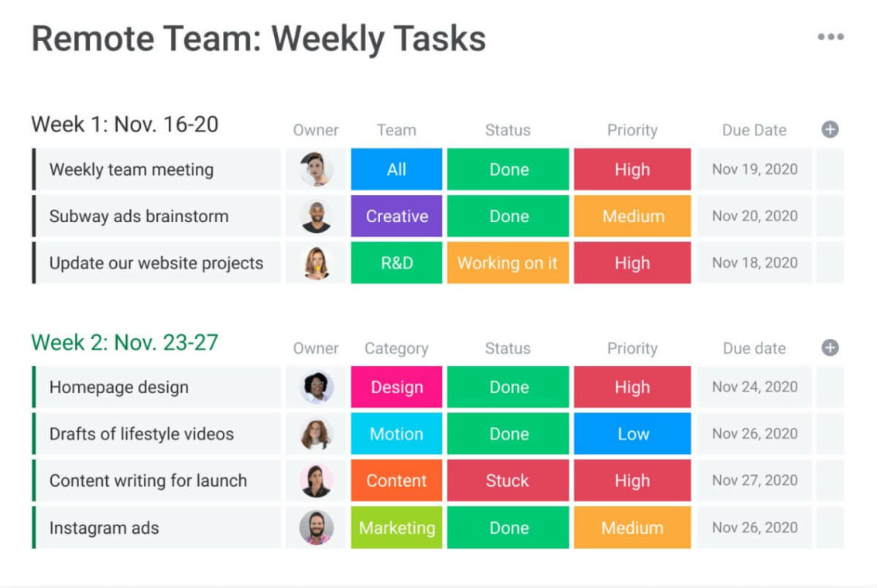Image resolution: width=877 pixels, height=588 pixels.
Task: Collapse the Week 2 group header
Action: pos(124,342)
